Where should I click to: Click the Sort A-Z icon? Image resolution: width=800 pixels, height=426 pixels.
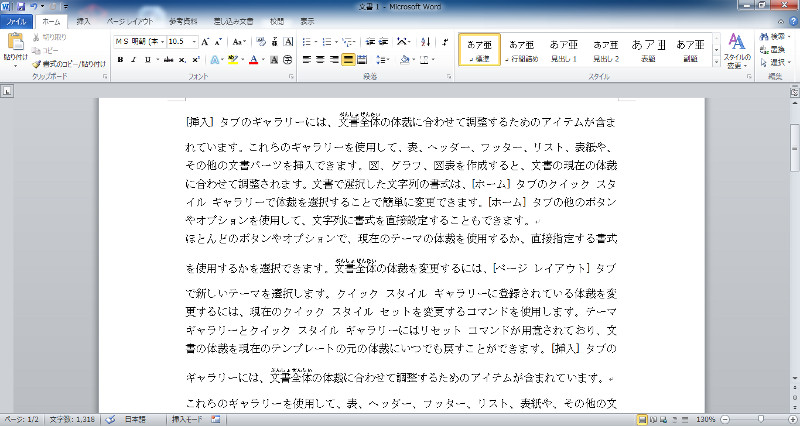(x=426, y=42)
